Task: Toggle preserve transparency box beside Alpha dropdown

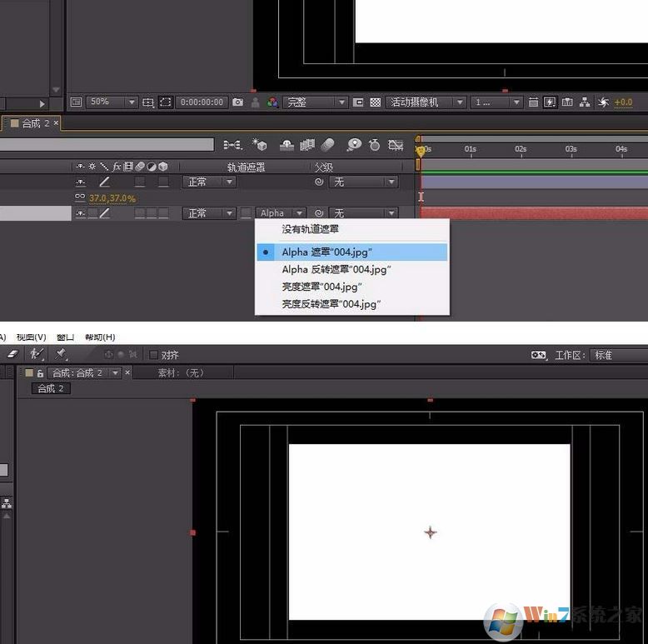Action: pyautogui.click(x=246, y=213)
